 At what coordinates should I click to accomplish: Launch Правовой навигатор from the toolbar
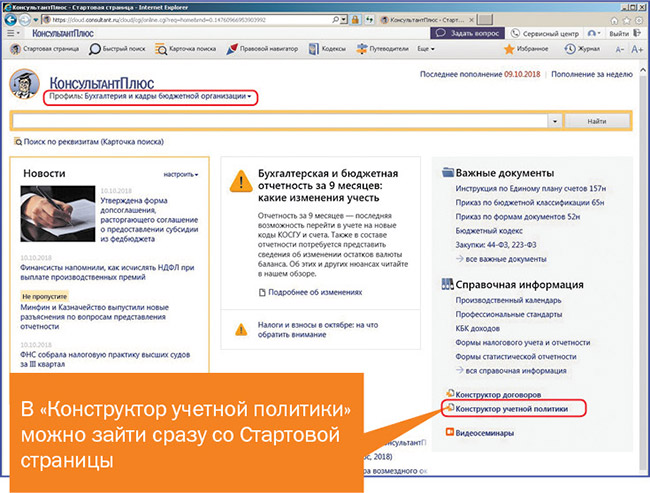262,49
